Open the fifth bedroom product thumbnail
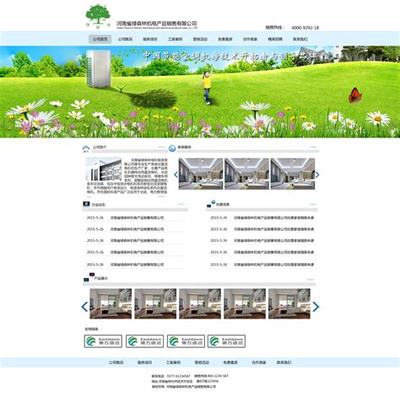 click(289, 304)
